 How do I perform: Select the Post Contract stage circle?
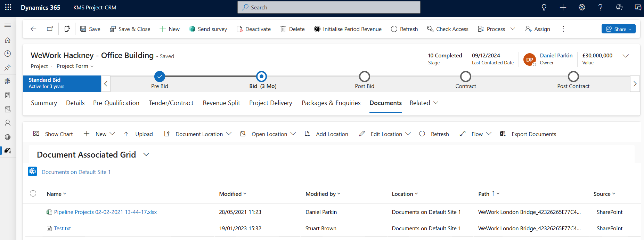[x=573, y=76]
